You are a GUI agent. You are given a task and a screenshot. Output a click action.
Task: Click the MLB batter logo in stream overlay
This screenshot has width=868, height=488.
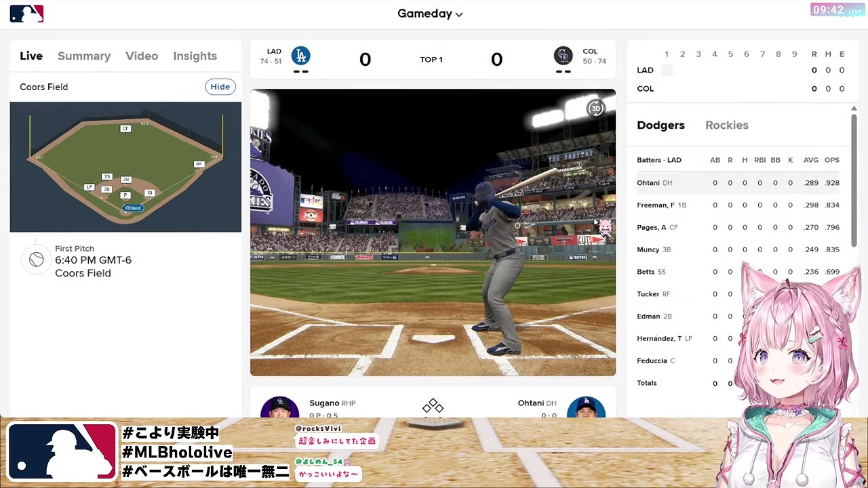click(62, 452)
